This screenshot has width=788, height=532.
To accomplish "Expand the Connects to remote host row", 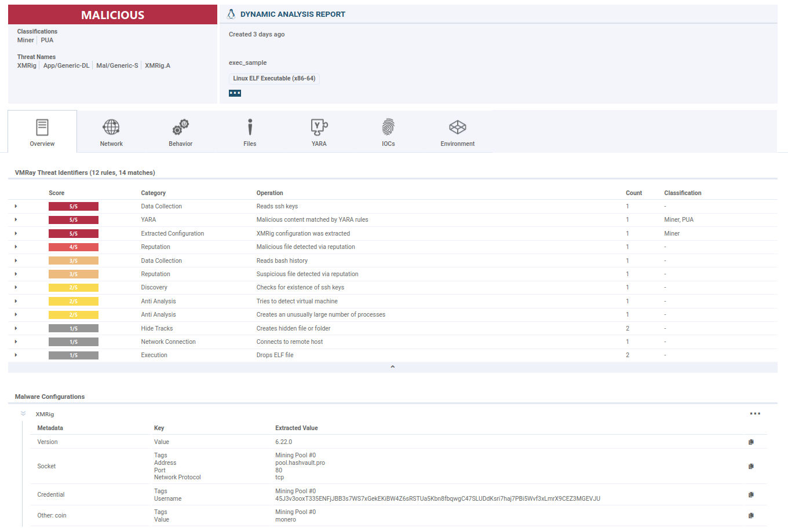I will click(x=16, y=342).
